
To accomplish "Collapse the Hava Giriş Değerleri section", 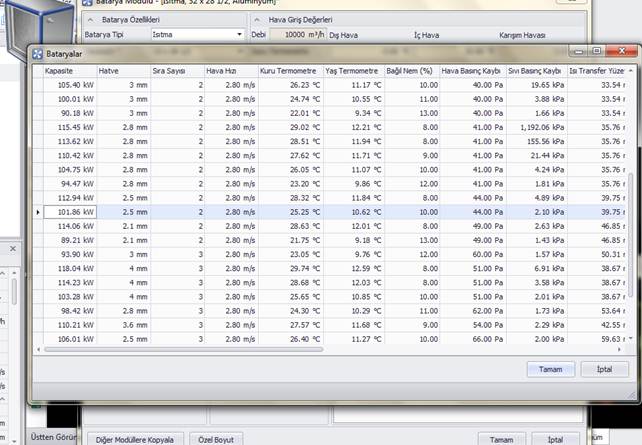I will 257,19.
